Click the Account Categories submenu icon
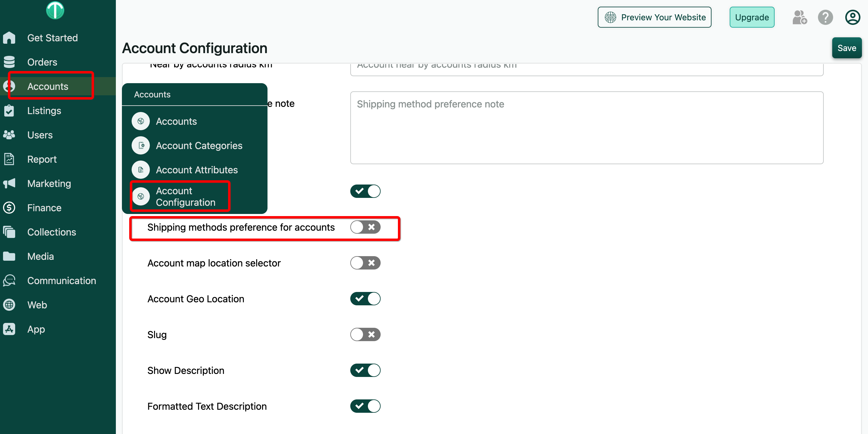The width and height of the screenshot is (868, 434). coord(140,146)
